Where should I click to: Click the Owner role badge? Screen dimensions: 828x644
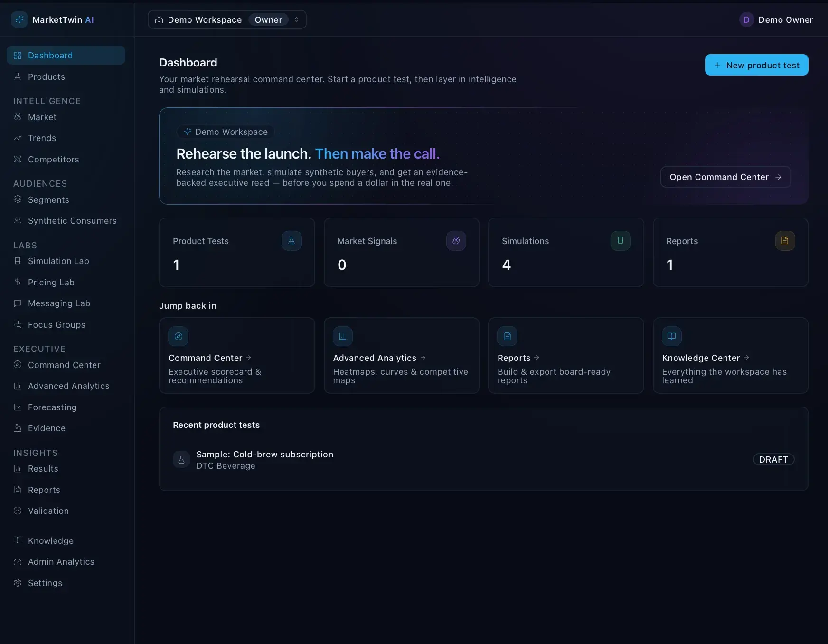(x=268, y=19)
